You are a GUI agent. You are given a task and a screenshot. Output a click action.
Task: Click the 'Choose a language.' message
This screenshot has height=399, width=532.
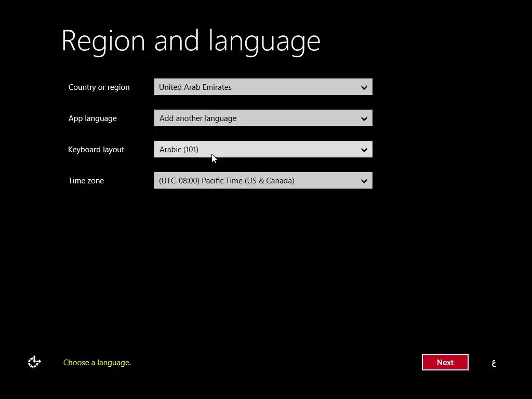pos(97,363)
